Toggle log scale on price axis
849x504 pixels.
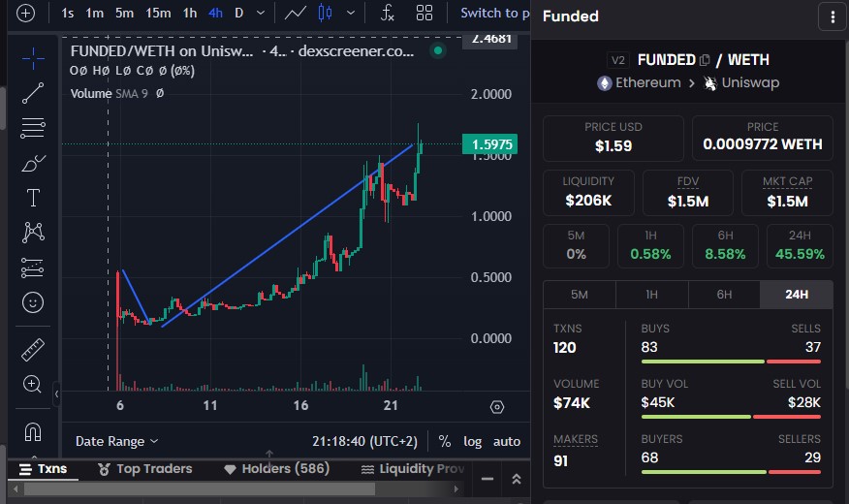click(472, 441)
